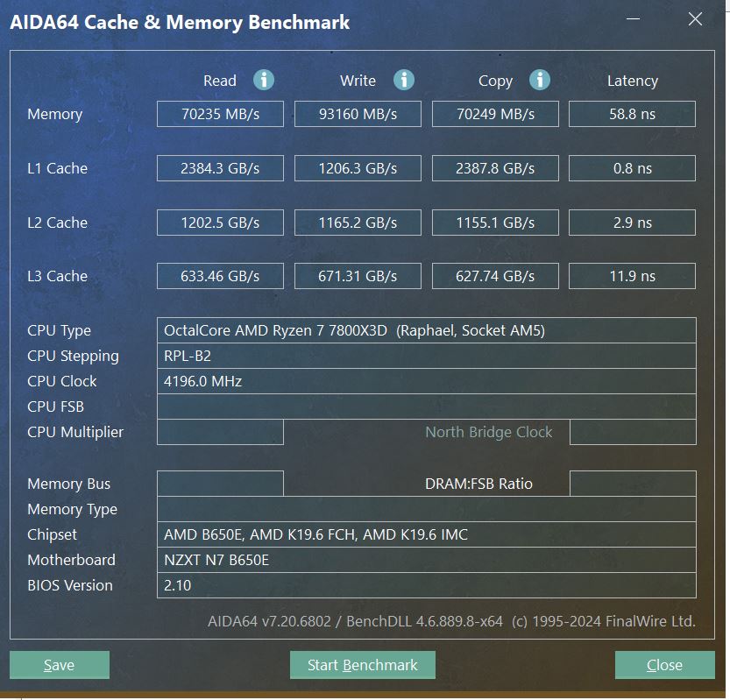This screenshot has height=700, width=730.
Task: Minimize the AIDA64 window
Action: pos(633,19)
